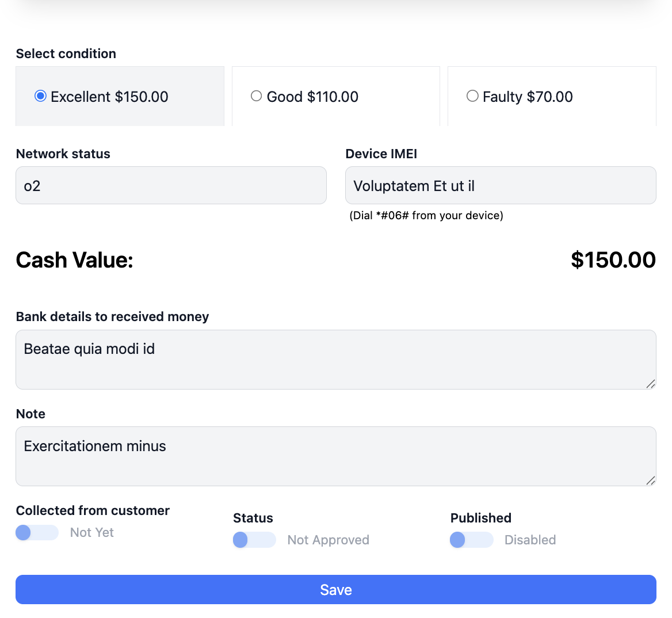Choose the Good $110.00 condition radio
This screenshot has width=672, height=618.
tap(257, 96)
